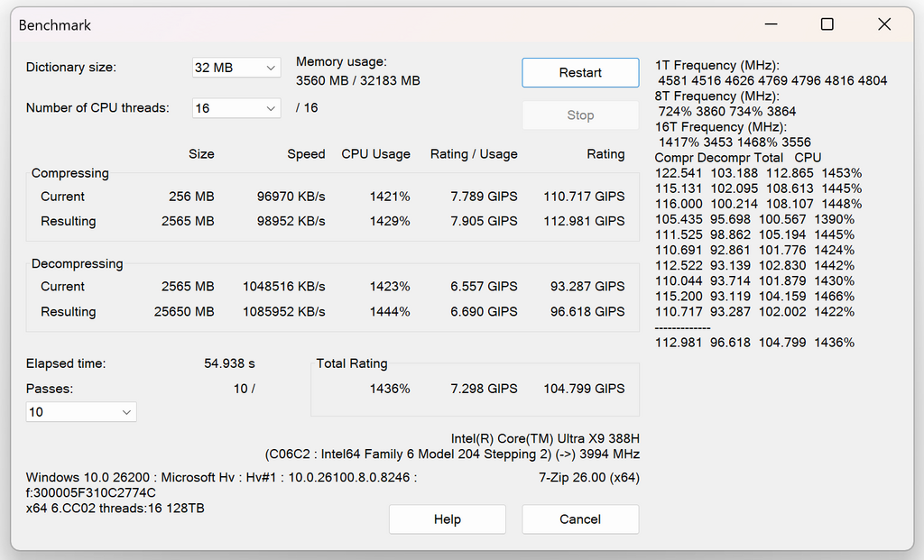The width and height of the screenshot is (924, 560).
Task: Select the 32 MB value shown for dictionary size
Action: point(215,67)
